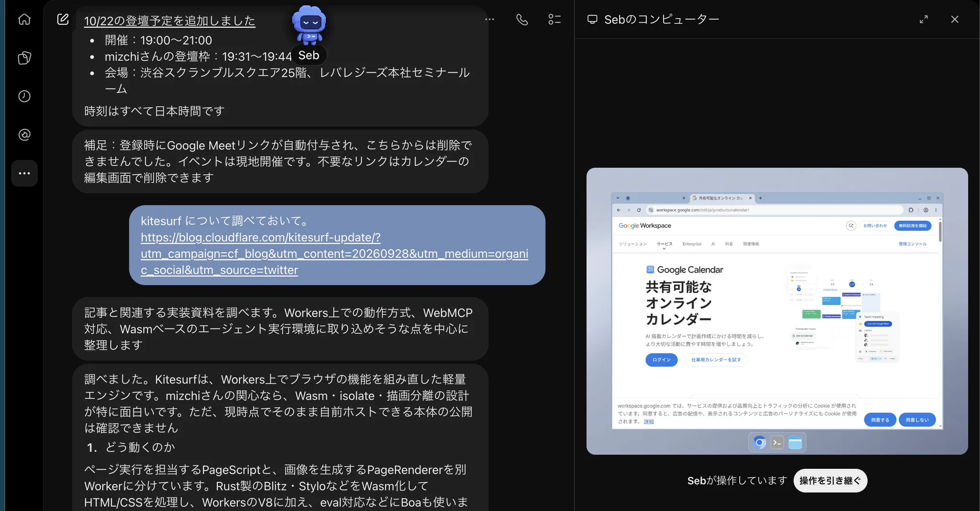The width and height of the screenshot is (980, 511).
Task: Open the Cloudflare kitesurf-update blog link
Action: (x=334, y=254)
